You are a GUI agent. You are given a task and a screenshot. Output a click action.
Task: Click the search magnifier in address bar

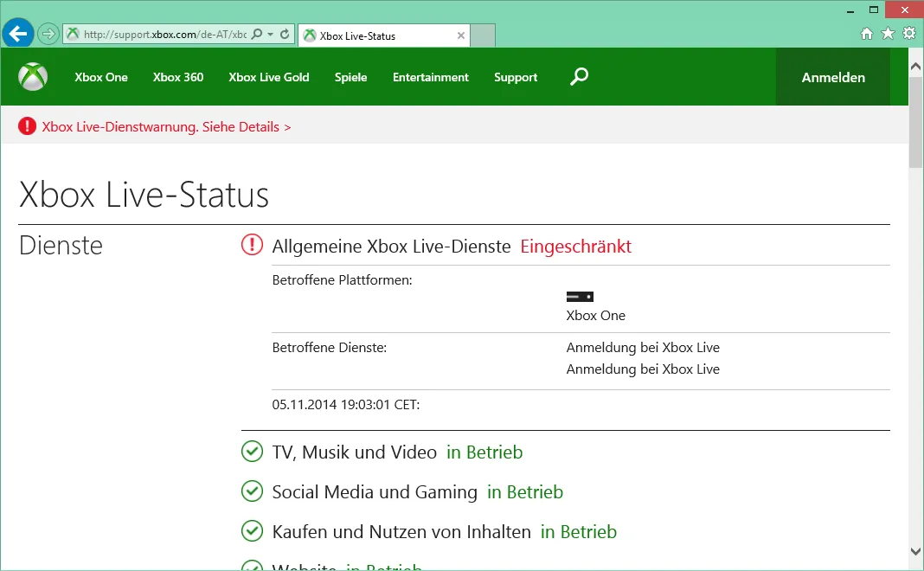pyautogui.click(x=257, y=35)
